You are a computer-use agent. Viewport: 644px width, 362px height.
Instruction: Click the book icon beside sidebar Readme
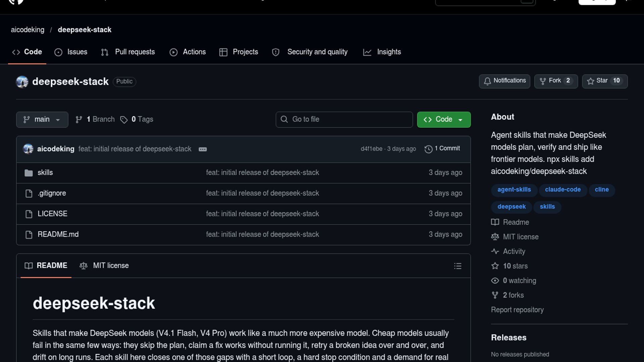[x=495, y=222]
